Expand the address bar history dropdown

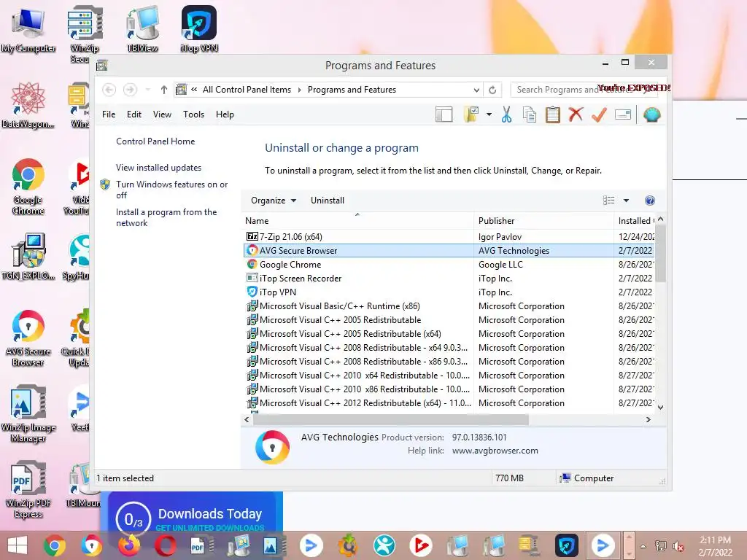pos(476,90)
